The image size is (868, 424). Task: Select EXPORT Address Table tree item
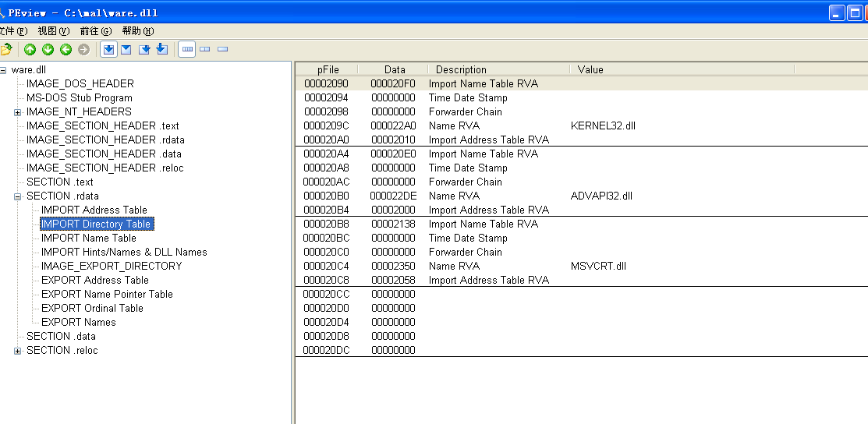point(94,280)
